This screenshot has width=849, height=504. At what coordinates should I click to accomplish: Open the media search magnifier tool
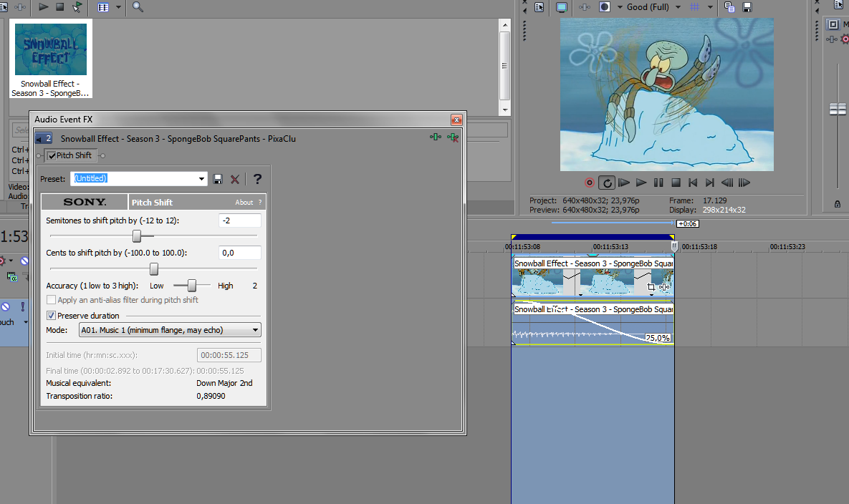(138, 7)
